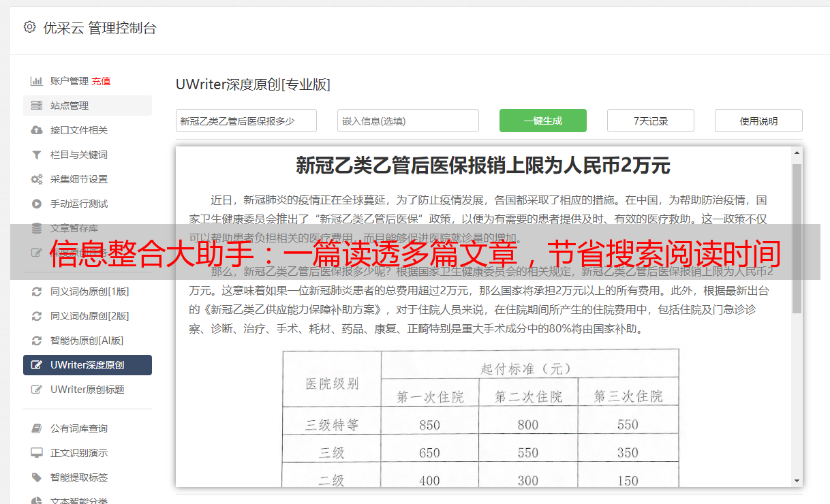The width and height of the screenshot is (830, 504).
Task: Focus the keyword field containing 新冠乙类乙管后医保报多少
Action: [x=246, y=121]
